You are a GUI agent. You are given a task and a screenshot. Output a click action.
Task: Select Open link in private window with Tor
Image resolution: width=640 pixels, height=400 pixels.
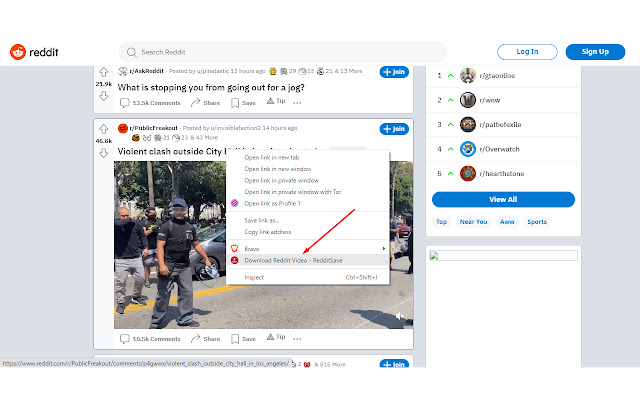308,192
